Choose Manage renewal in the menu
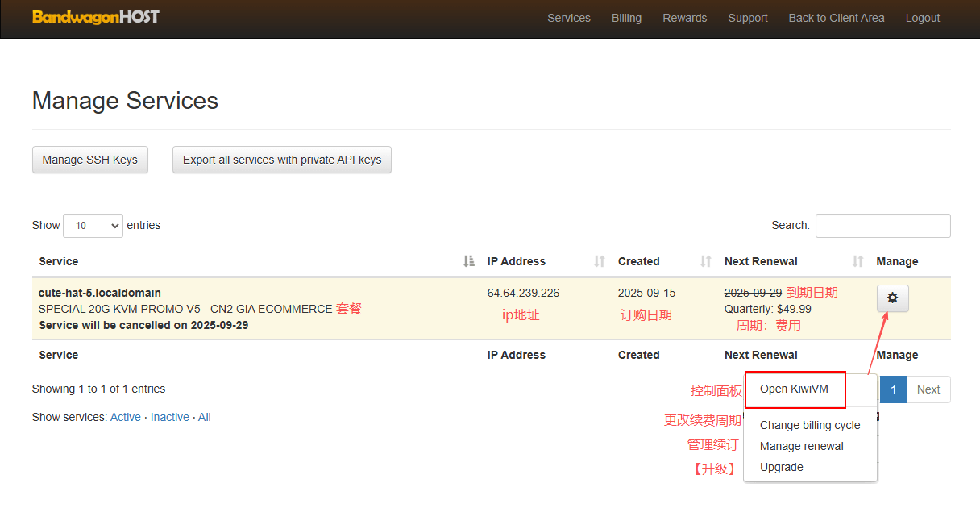Viewport: 980px width, 529px height. (801, 446)
